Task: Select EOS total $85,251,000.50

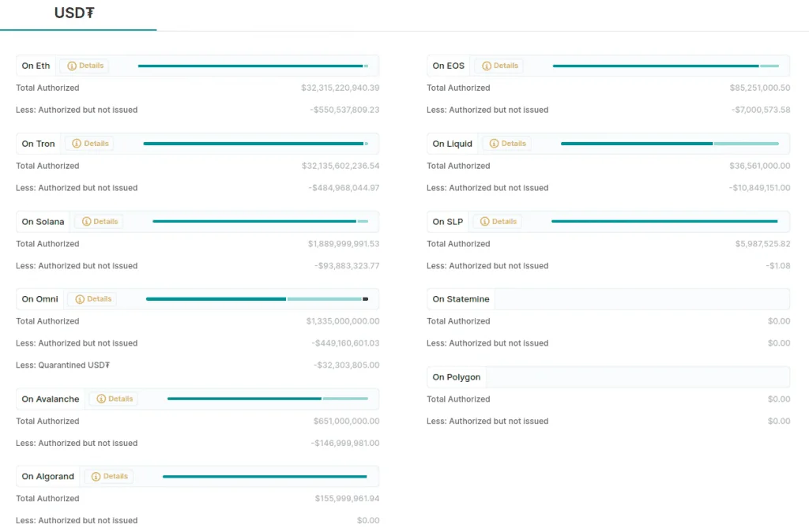Action: [x=759, y=88]
